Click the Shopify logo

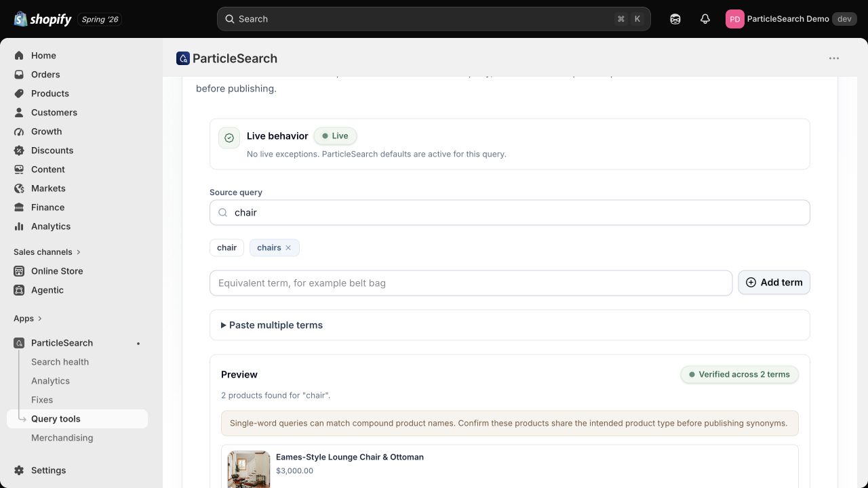(43, 19)
